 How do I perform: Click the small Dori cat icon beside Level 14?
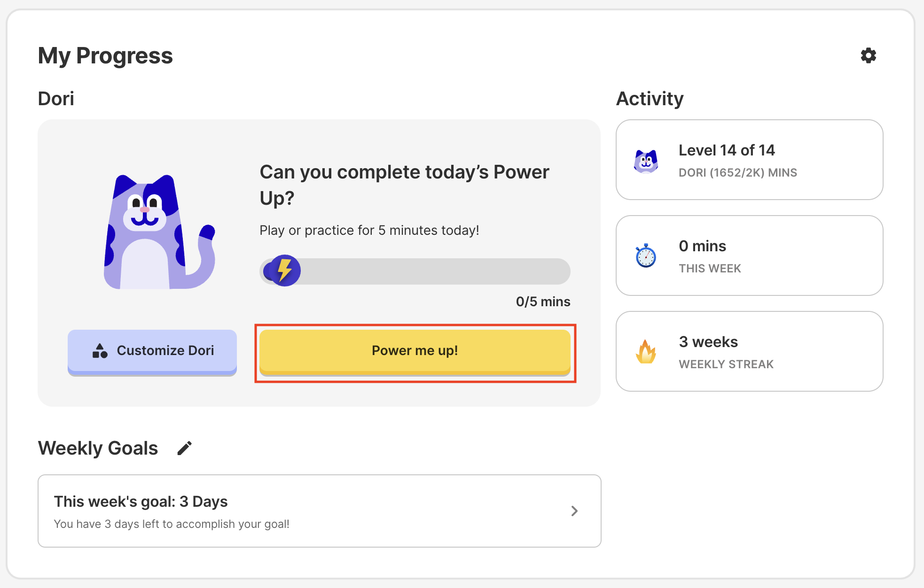pyautogui.click(x=646, y=161)
